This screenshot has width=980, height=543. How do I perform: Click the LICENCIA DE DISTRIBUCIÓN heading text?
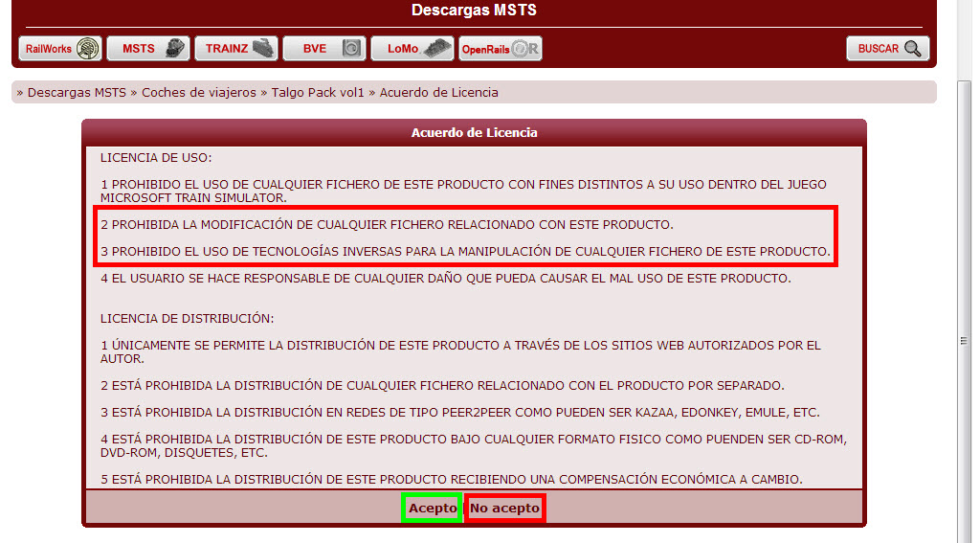click(187, 318)
